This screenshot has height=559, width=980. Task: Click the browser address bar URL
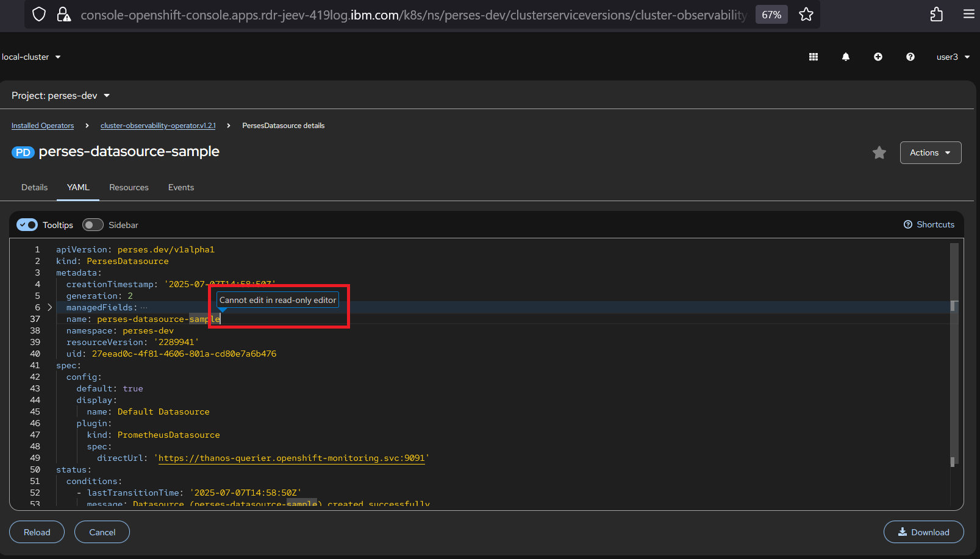(413, 15)
